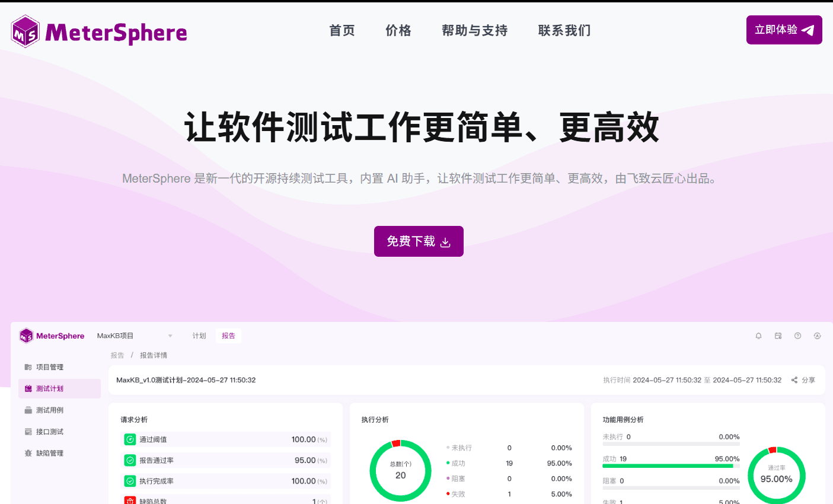Image resolution: width=833 pixels, height=504 pixels.
Task: Click the 未执行 progress bar
Action: [x=671, y=444]
